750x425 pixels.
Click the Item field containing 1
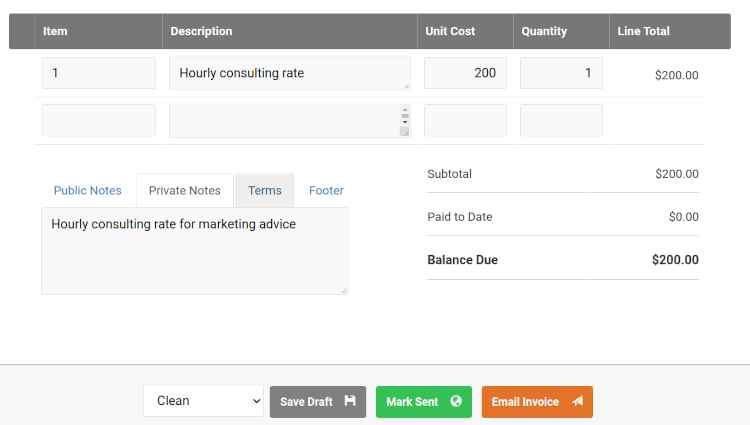pos(99,73)
